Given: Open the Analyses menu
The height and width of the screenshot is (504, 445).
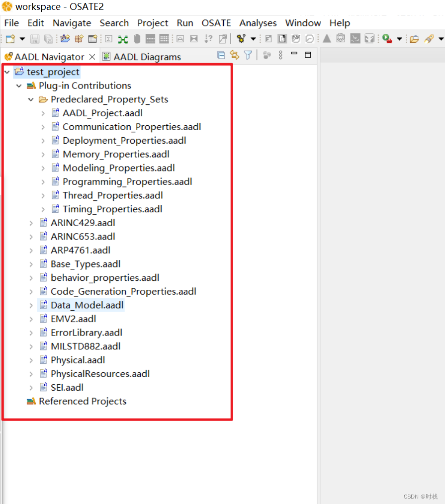Looking at the screenshot, I should (258, 23).
